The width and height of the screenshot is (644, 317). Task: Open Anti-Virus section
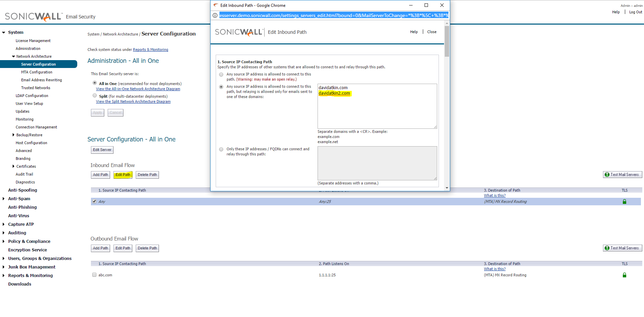point(18,216)
